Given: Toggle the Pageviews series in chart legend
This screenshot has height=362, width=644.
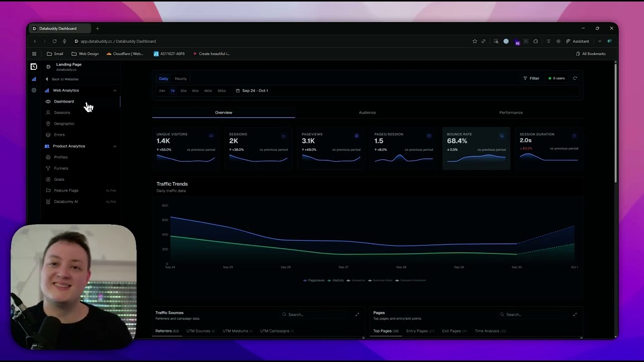Looking at the screenshot, I should click(314, 280).
